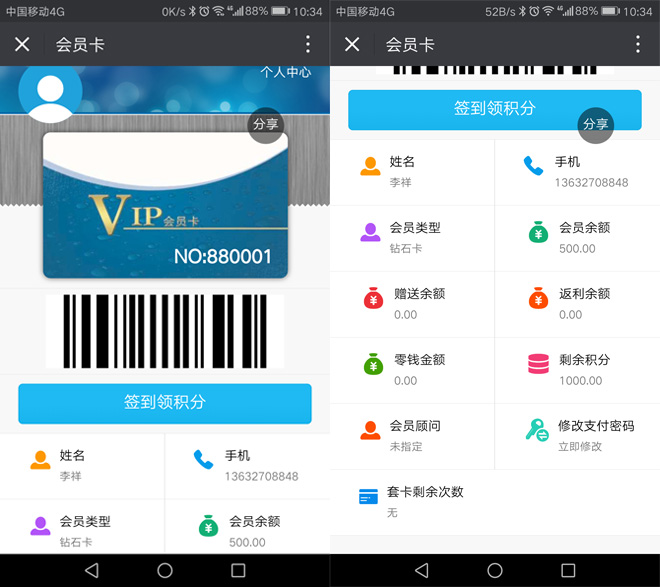Tap 钻石卡 value on right screen

pos(406,248)
